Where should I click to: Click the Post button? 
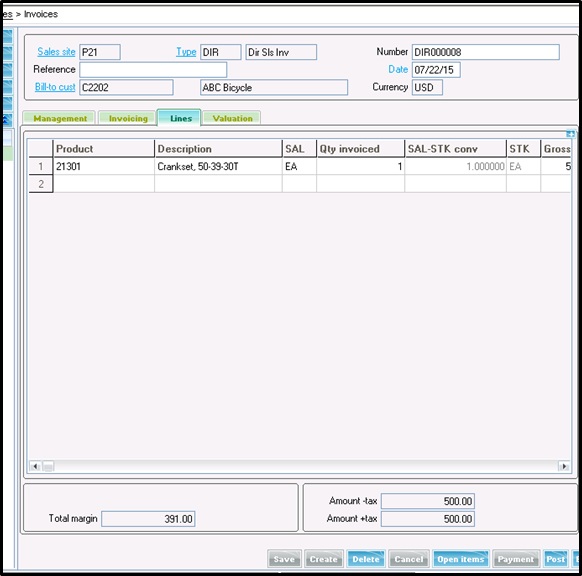(555, 559)
